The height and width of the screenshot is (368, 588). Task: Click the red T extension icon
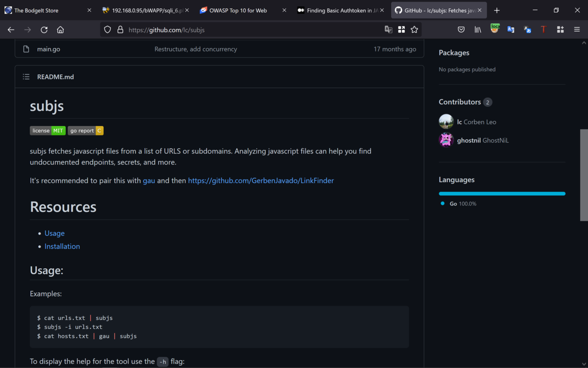click(x=543, y=29)
